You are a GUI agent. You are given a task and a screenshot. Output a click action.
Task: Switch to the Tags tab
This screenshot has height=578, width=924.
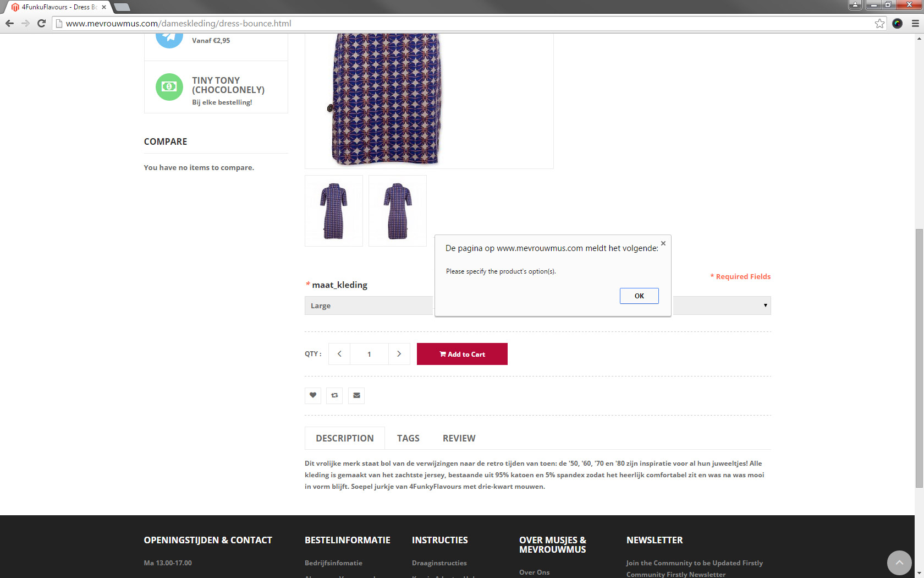click(x=408, y=438)
